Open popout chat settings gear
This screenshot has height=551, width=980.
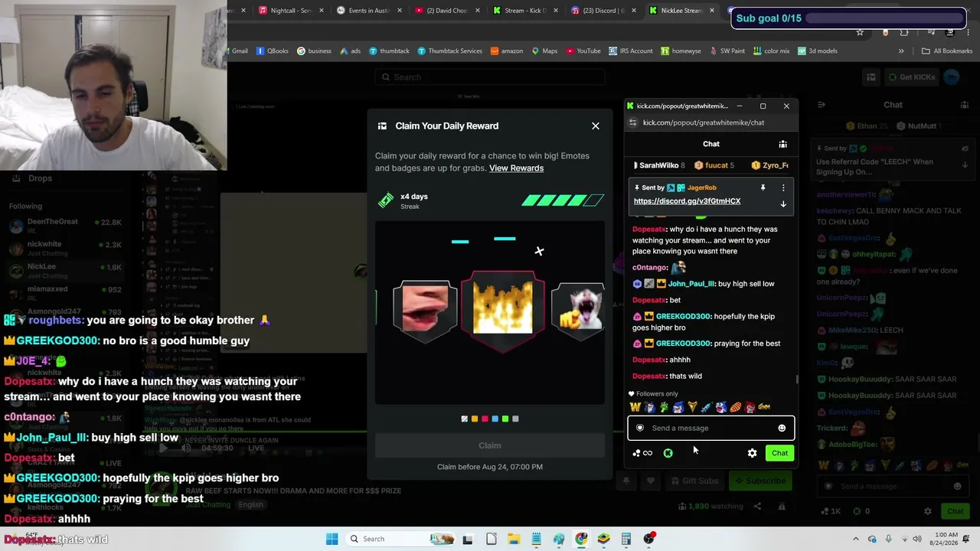tap(752, 453)
